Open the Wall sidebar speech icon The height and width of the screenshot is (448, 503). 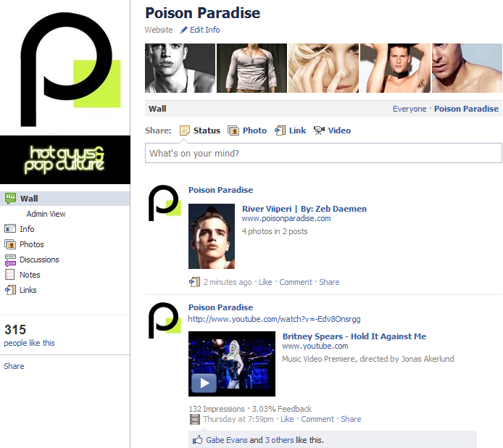10,199
